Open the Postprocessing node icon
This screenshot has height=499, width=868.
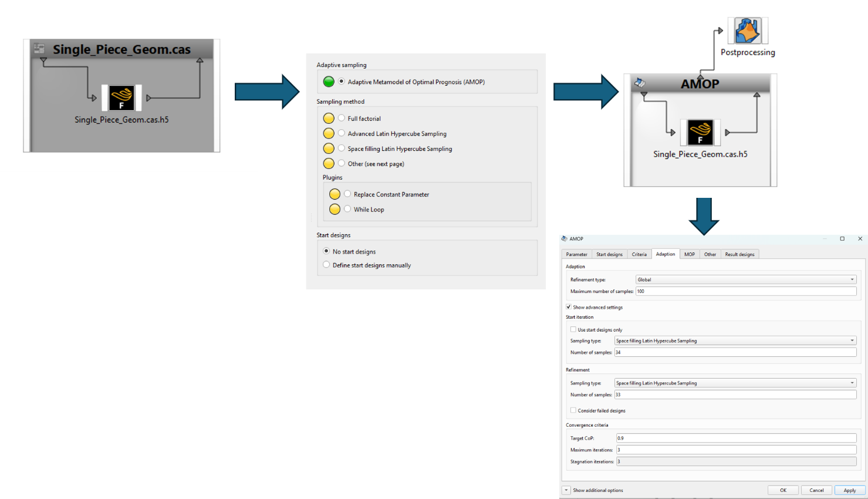point(747,31)
